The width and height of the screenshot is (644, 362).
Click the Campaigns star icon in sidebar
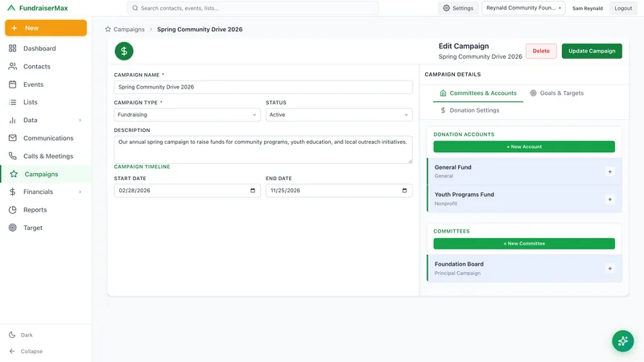pyautogui.click(x=14, y=174)
